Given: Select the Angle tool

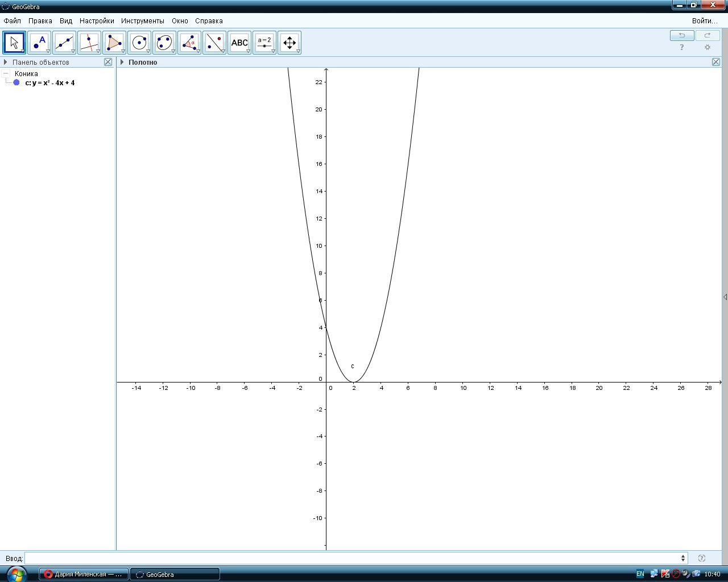Looking at the screenshot, I should (189, 43).
